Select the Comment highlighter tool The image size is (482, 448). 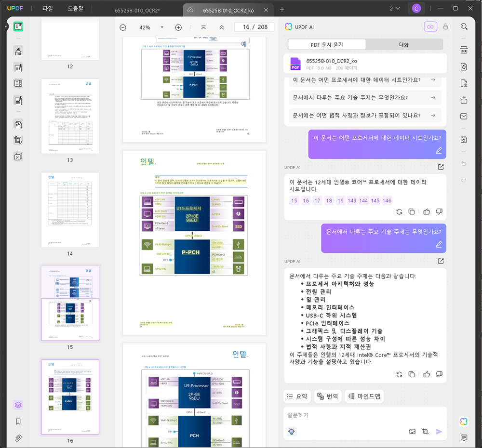18,51
